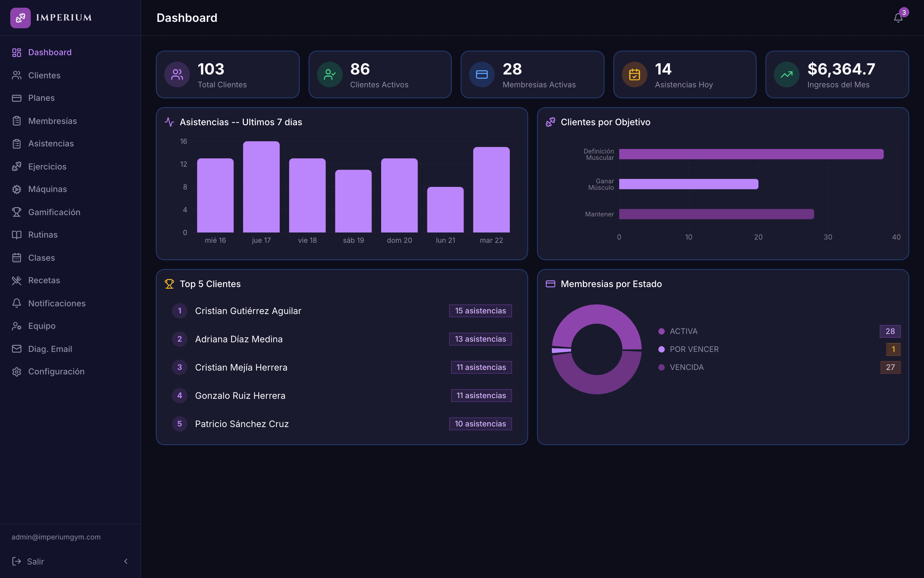Click the Clientes people icon in the sidebar
Image resolution: width=924 pixels, height=578 pixels.
click(x=16, y=75)
